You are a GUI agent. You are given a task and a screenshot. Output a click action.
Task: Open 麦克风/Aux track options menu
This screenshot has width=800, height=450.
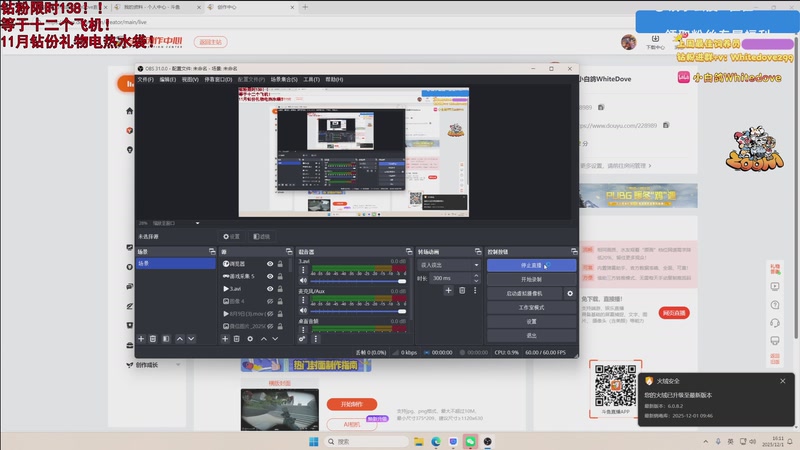click(x=303, y=300)
